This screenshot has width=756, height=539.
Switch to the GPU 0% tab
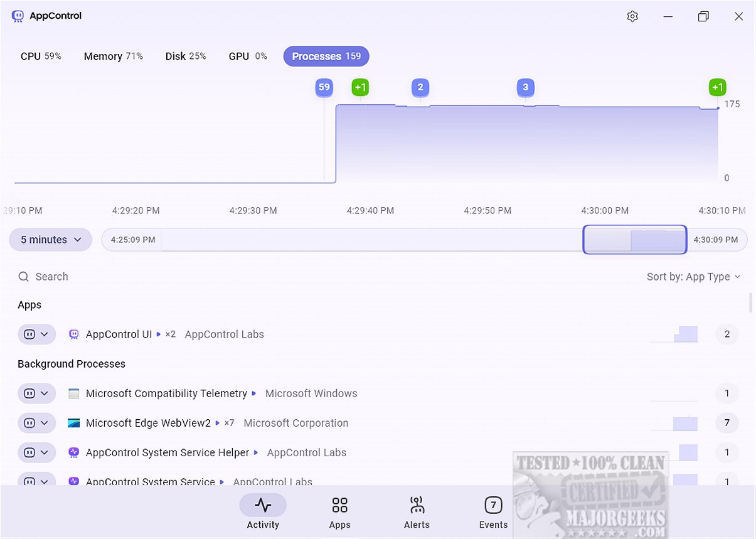click(x=248, y=56)
